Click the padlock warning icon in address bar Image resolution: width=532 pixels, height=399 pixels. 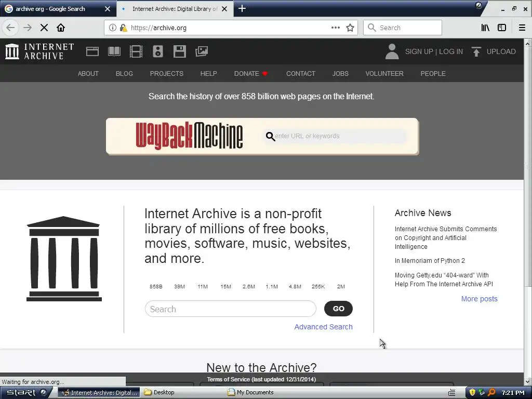(124, 28)
